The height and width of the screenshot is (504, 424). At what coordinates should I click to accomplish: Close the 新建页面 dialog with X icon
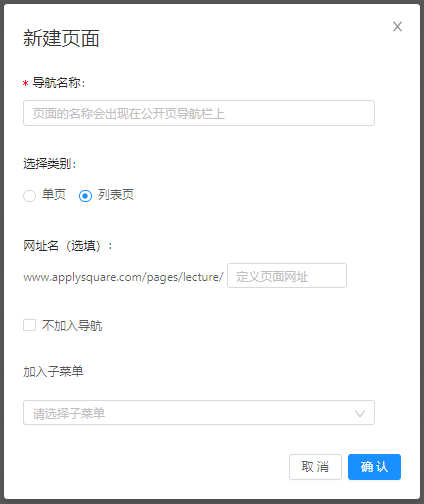point(397,27)
